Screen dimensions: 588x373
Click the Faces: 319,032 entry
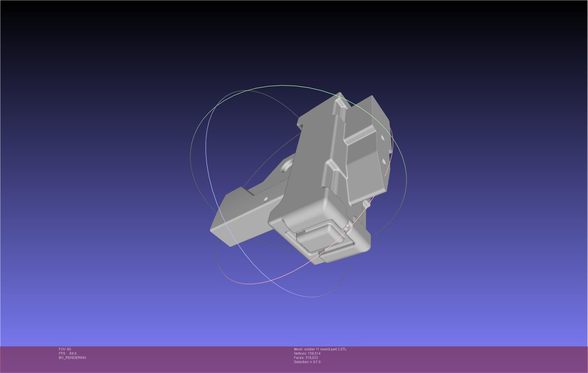(x=306, y=358)
